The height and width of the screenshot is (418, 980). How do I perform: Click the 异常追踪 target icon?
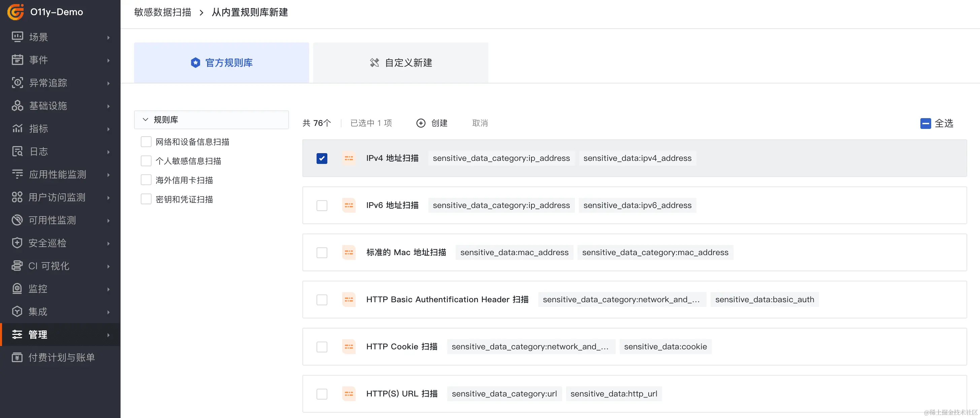coord(17,82)
